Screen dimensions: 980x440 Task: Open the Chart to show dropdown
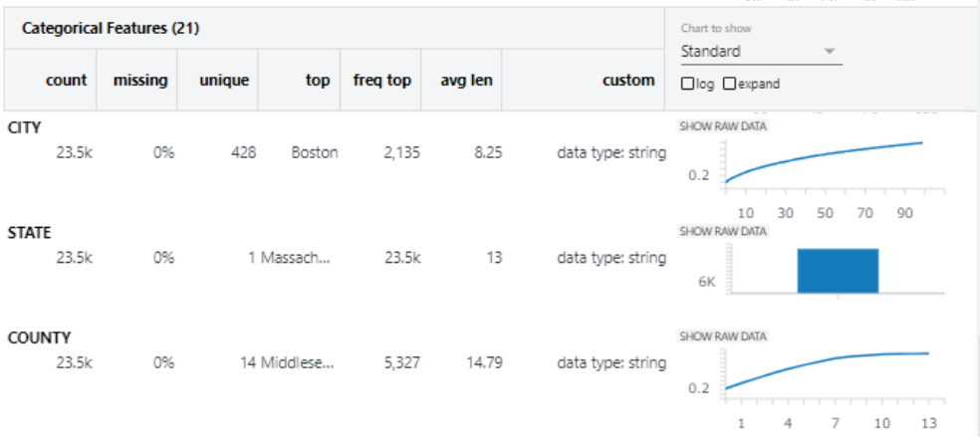(x=761, y=51)
